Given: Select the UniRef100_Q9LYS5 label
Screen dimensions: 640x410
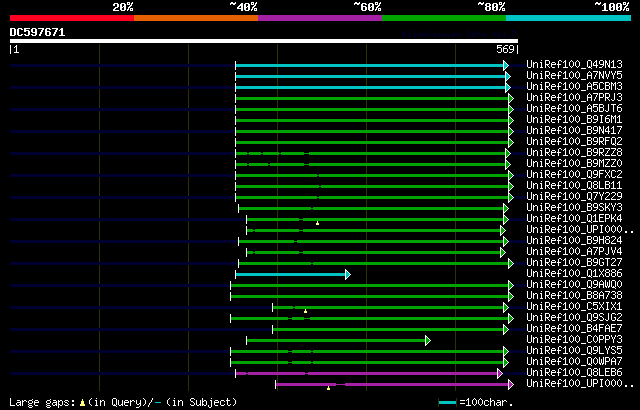Looking at the screenshot, I should click(574, 351).
